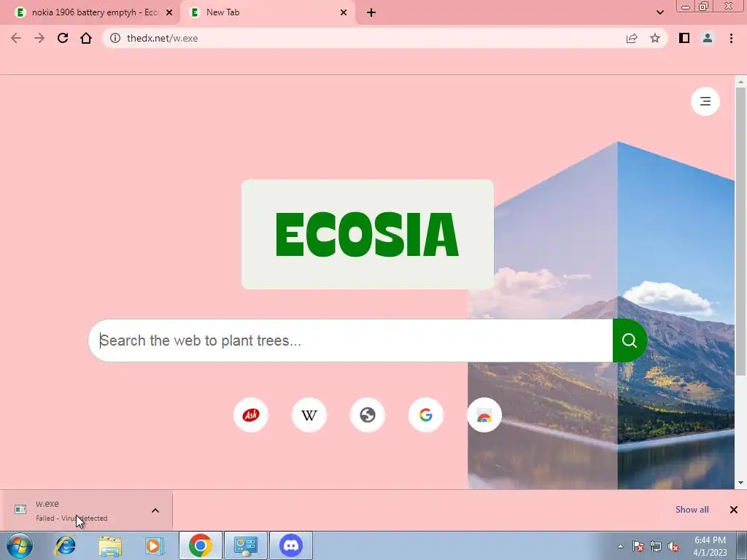Open the home page icon
747x560 pixels.
(x=86, y=38)
